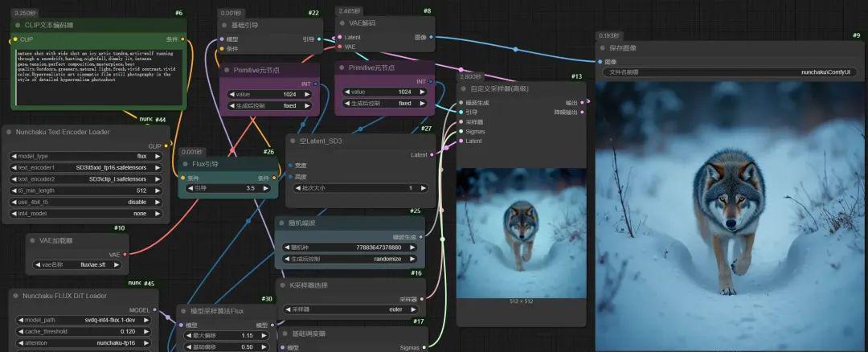
Task: Click collapse dot on VAE解码 node
Action: click(x=342, y=23)
